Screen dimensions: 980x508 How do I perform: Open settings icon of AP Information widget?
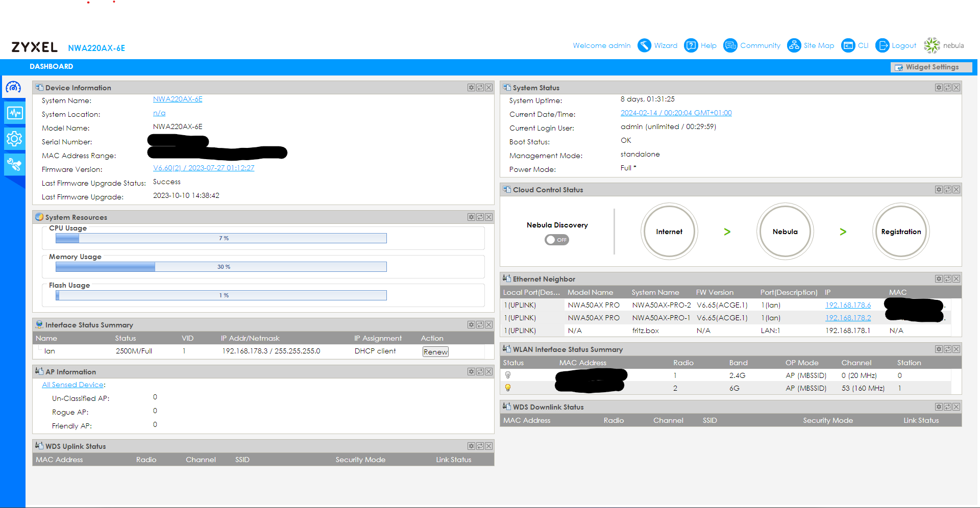pos(471,372)
